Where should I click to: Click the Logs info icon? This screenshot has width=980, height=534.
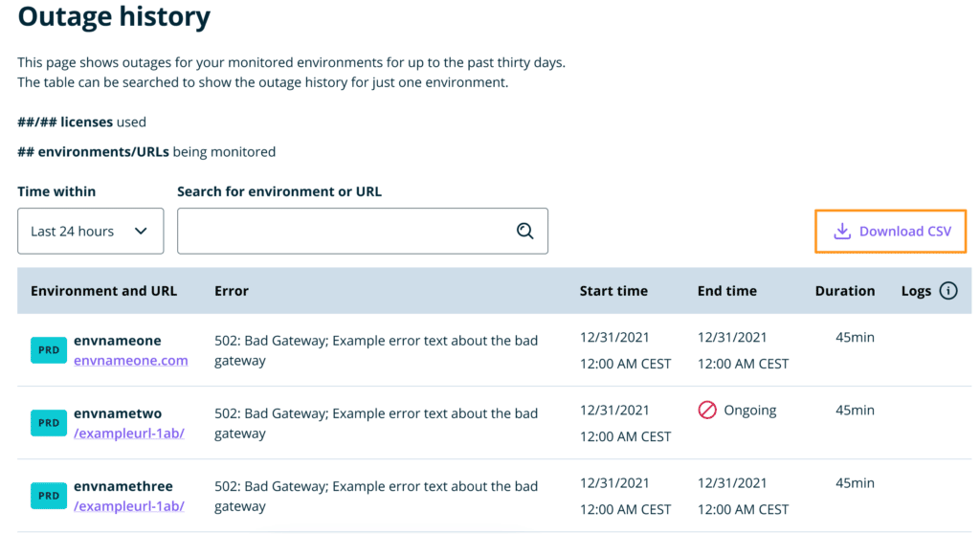click(948, 291)
